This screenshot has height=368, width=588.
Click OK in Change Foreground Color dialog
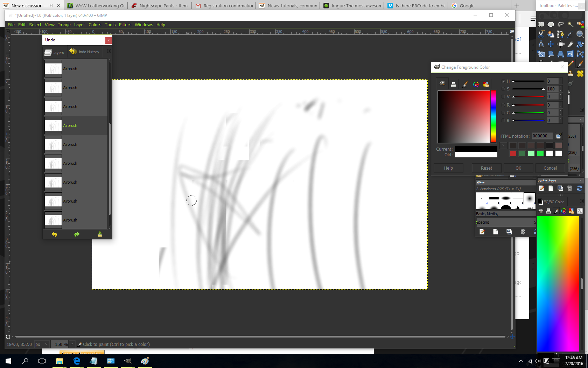pyautogui.click(x=518, y=168)
